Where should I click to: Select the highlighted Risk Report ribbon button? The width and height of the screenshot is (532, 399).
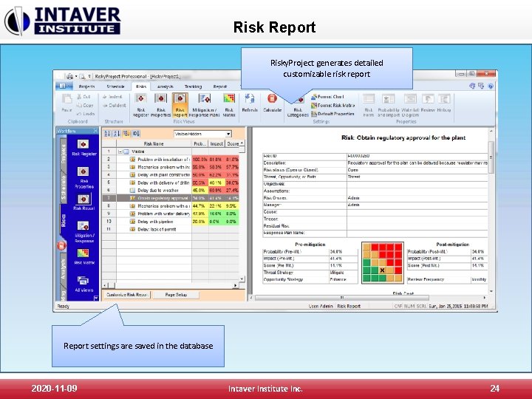[x=180, y=105]
